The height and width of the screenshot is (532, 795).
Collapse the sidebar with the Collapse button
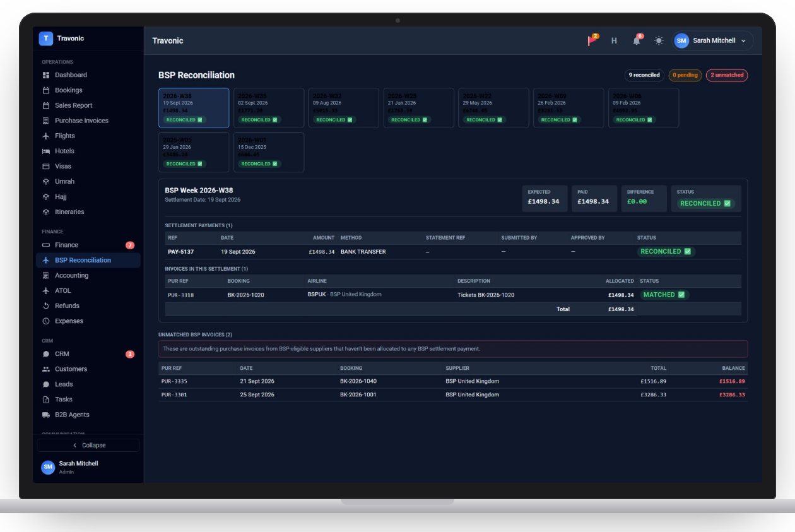[88, 445]
